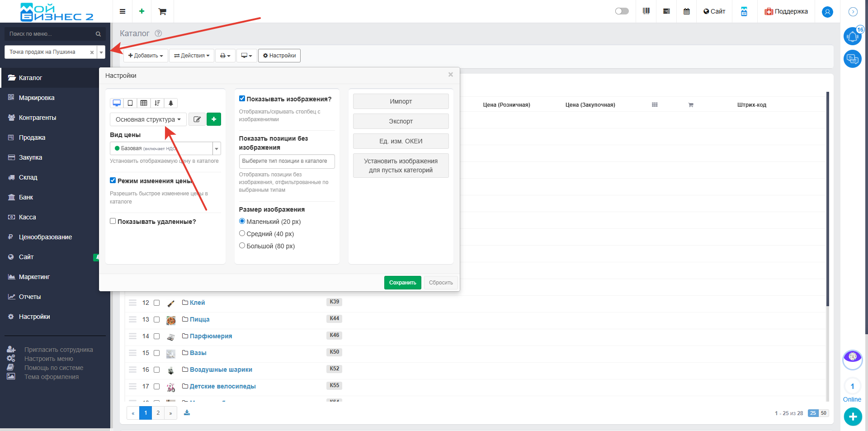868x431 pixels.
Task: Select the table view icon in settings
Action: pyautogui.click(x=144, y=103)
